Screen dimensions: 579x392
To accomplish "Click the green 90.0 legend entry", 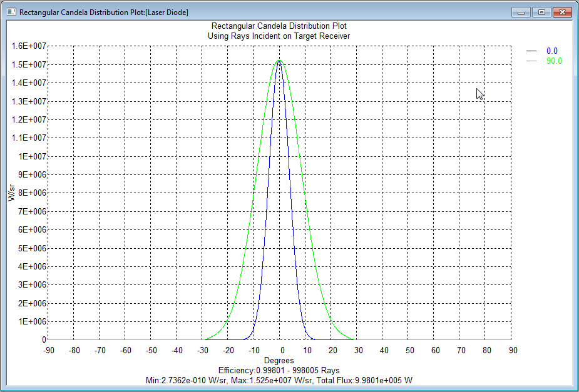I will point(554,61).
